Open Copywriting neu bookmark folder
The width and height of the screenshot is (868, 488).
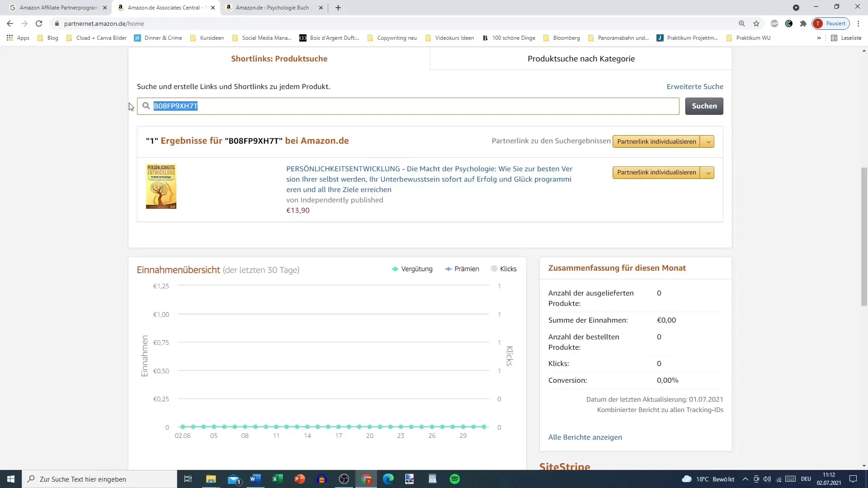(392, 38)
